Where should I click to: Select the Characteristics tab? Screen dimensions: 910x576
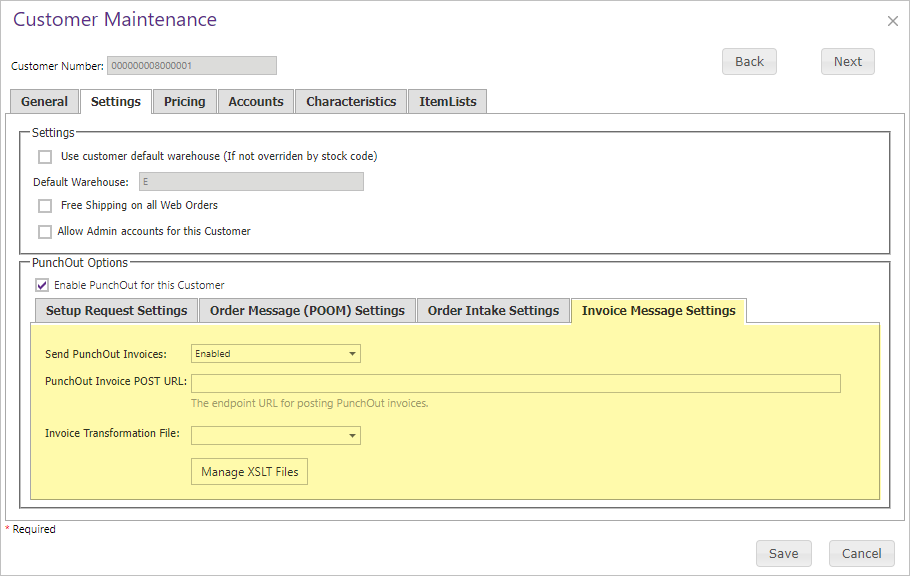(x=351, y=102)
